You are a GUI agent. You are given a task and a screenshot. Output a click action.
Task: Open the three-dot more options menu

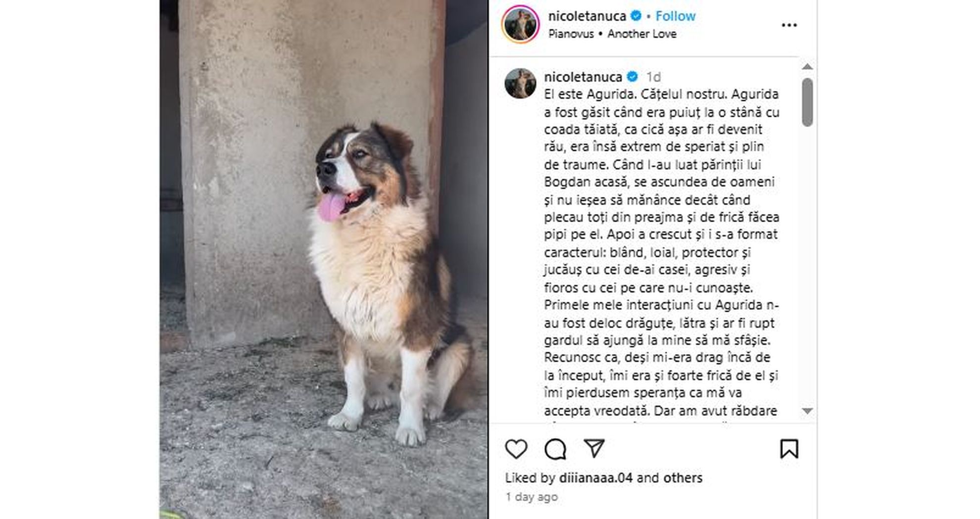click(789, 25)
